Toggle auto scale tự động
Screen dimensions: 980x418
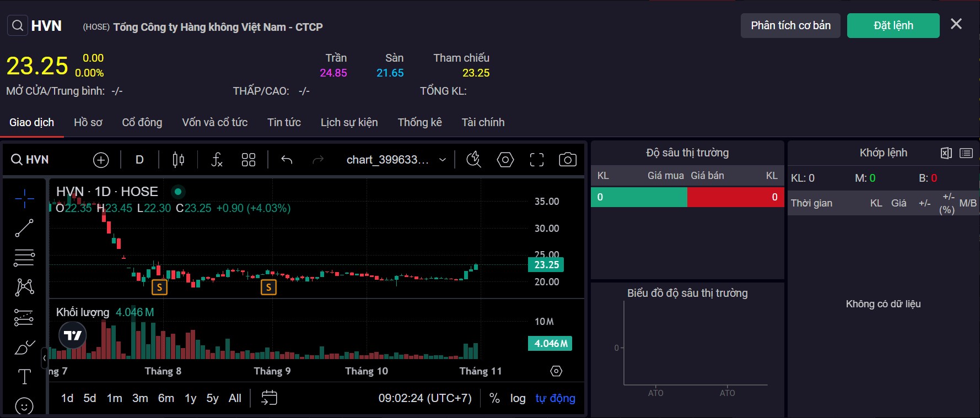[x=555, y=398]
